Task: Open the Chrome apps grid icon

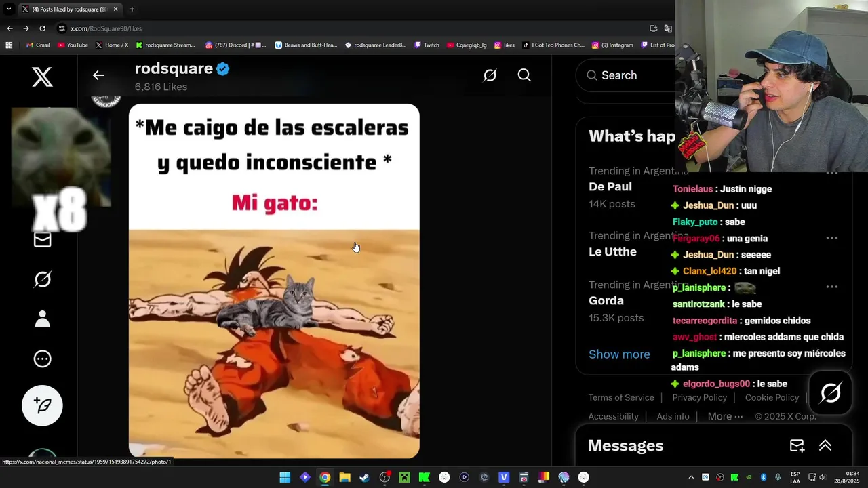Action: (9, 45)
